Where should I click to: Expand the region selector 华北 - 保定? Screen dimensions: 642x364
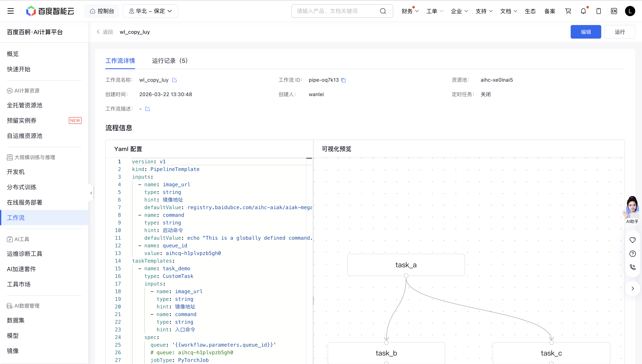coord(150,11)
